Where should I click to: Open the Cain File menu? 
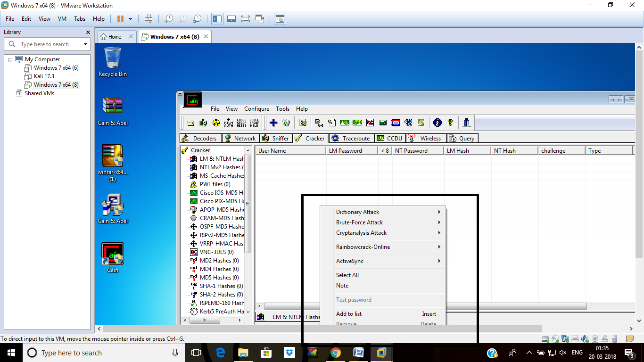(x=215, y=109)
